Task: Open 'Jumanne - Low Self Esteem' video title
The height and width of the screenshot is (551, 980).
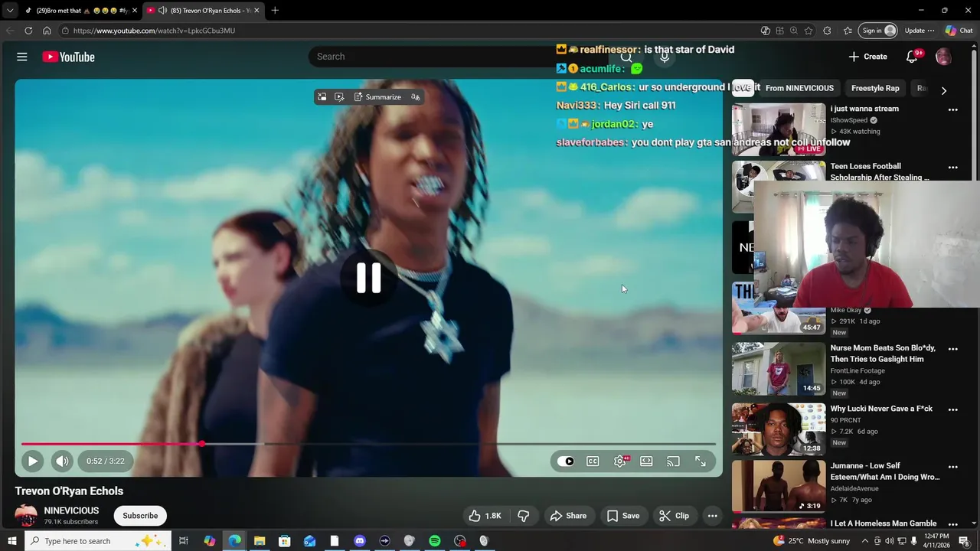Action: pyautogui.click(x=884, y=471)
